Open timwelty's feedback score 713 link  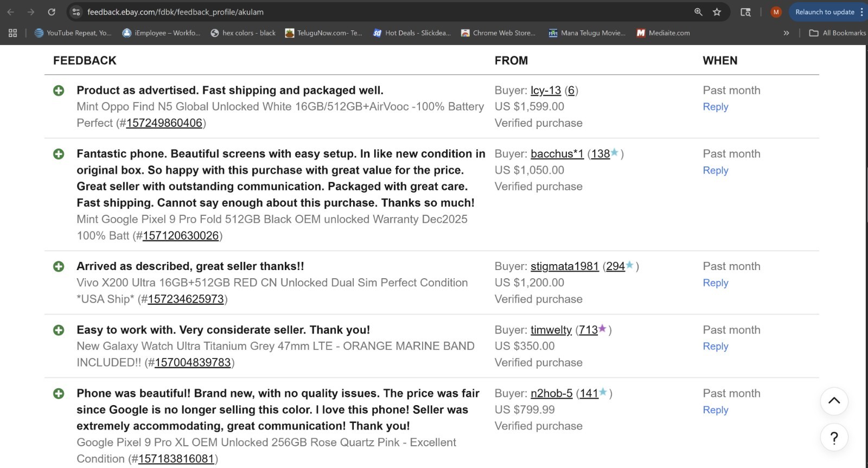point(588,330)
